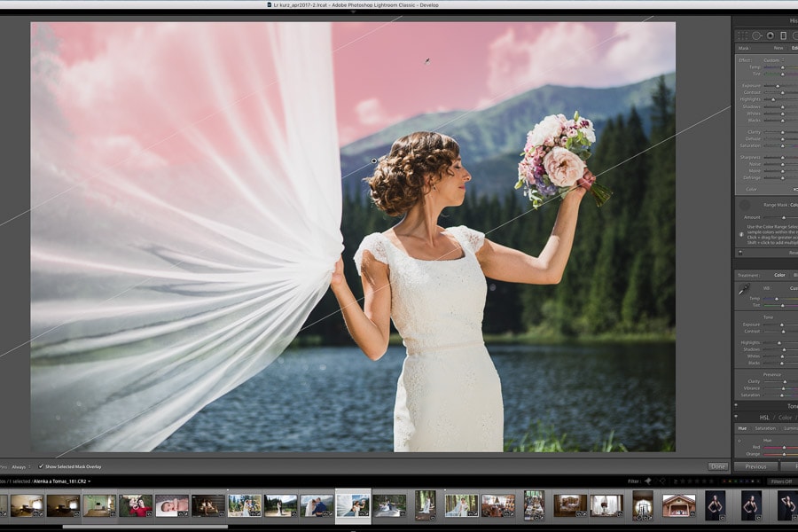Open the Saturation tab in HSL
The image size is (798, 532).
[x=765, y=428]
